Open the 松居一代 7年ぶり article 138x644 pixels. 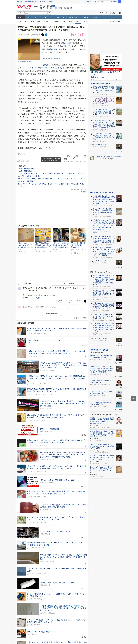(x=43, y=340)
